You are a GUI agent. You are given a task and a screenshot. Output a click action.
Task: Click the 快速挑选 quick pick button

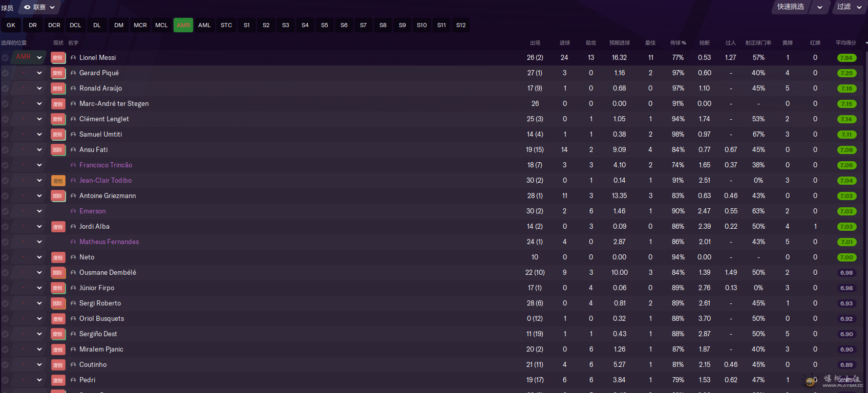point(791,7)
